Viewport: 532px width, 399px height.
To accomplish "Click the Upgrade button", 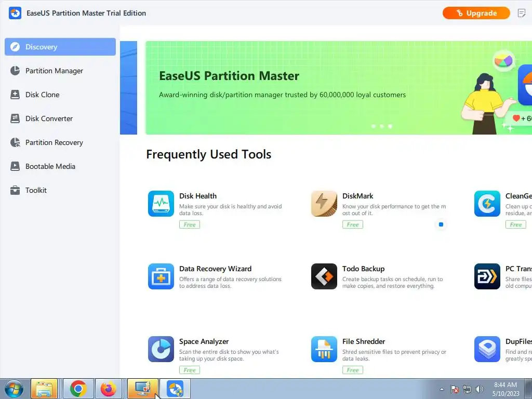I will point(476,13).
